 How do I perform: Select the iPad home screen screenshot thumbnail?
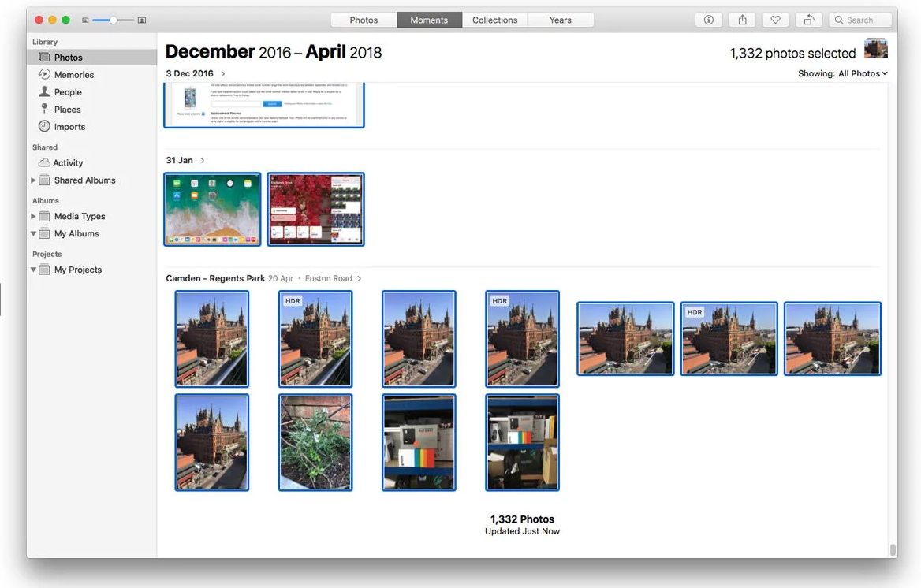(x=212, y=209)
